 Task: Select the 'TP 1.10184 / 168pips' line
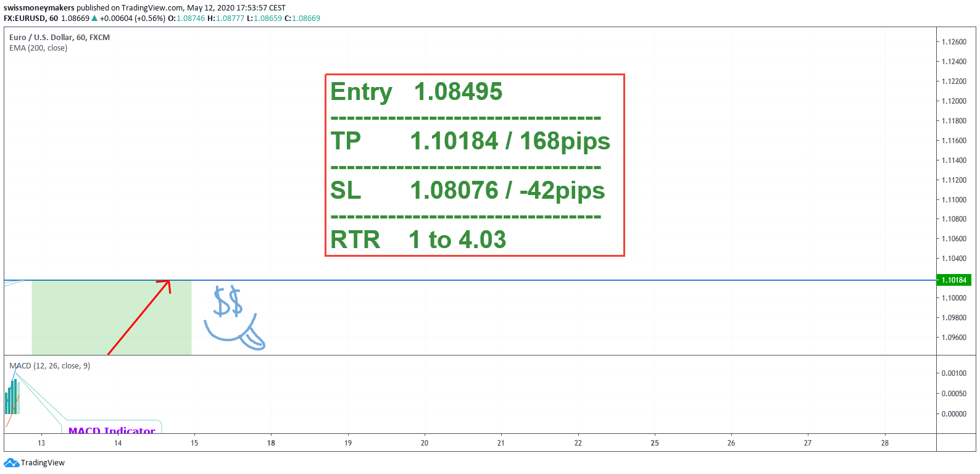pyautogui.click(x=470, y=141)
